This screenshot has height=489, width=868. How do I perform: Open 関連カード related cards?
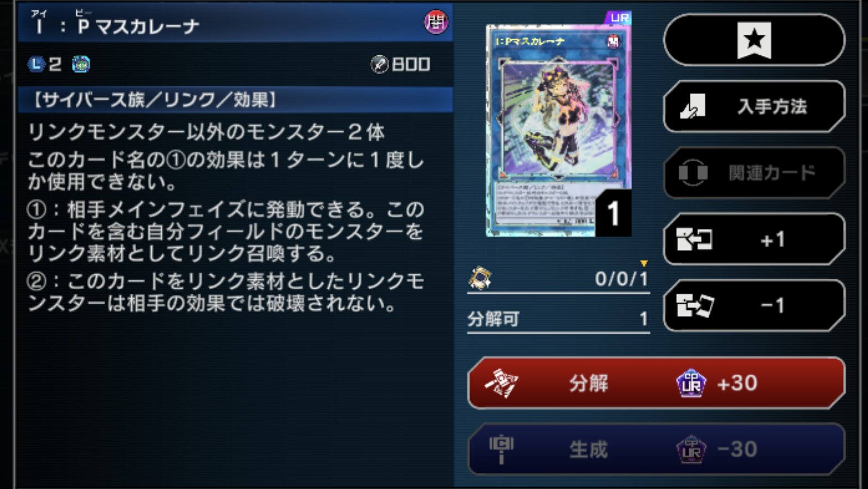tap(754, 173)
